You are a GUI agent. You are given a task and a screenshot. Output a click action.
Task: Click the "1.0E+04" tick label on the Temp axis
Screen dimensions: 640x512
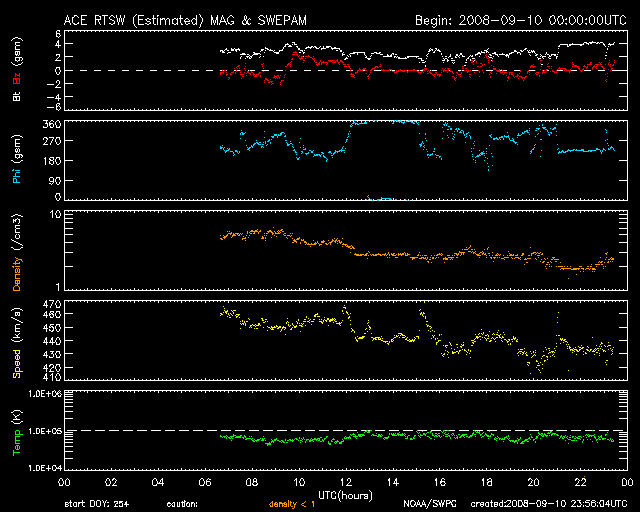(x=45, y=467)
